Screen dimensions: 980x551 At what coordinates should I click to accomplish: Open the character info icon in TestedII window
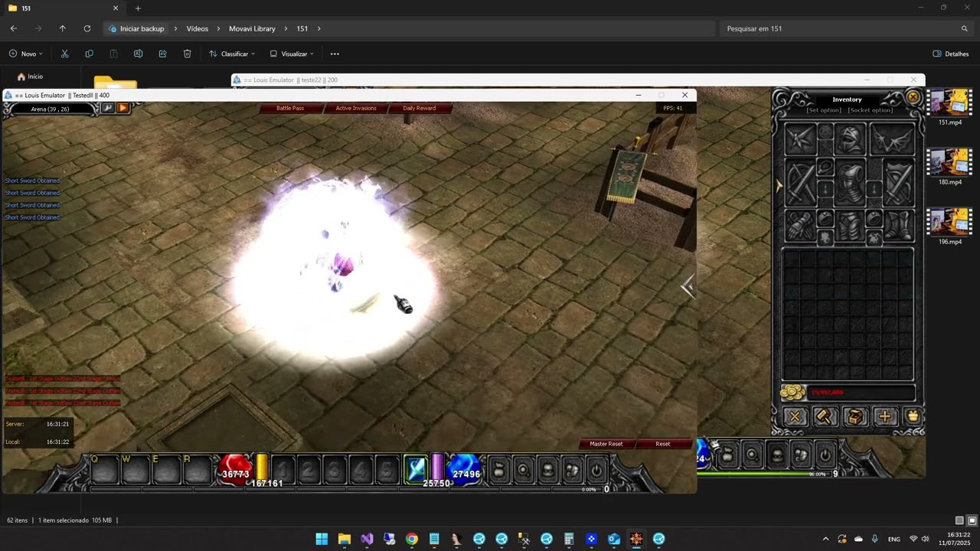(548, 470)
